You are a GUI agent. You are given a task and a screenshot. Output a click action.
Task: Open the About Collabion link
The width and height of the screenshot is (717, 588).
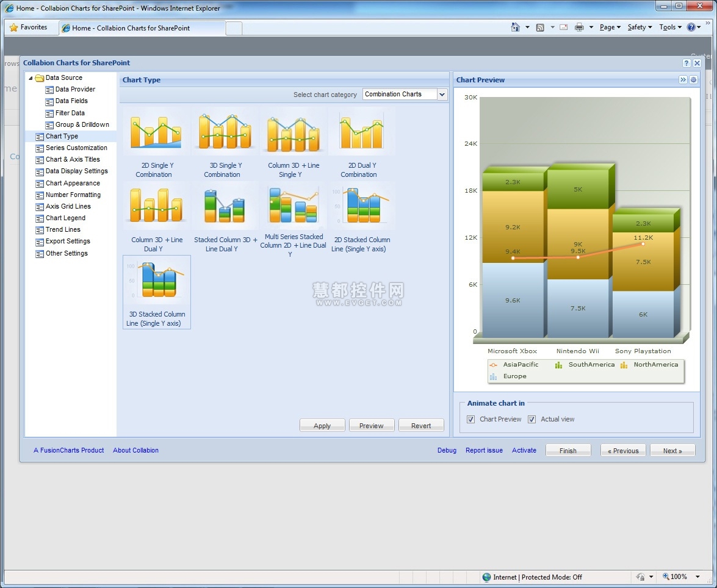pos(136,450)
